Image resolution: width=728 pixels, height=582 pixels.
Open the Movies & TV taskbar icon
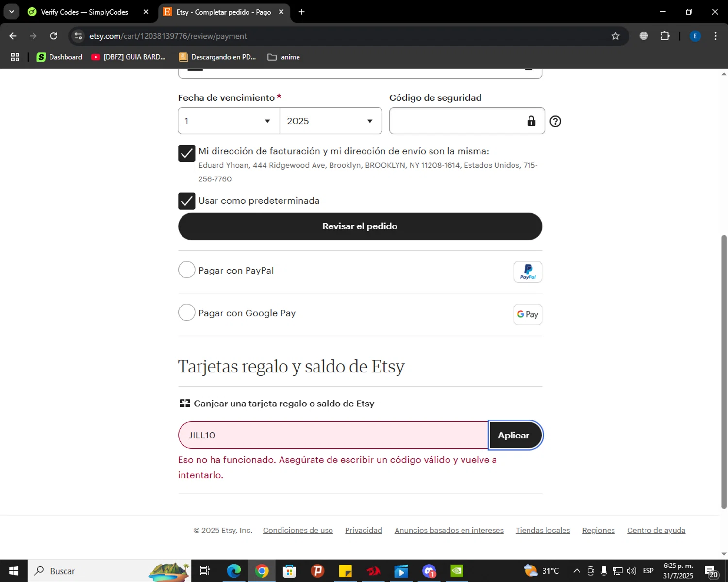(x=401, y=571)
